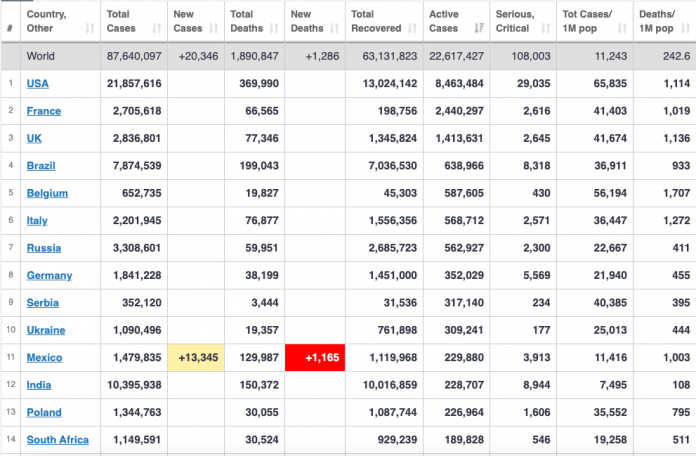
Task: Select USA cases per million 65,835
Action: [x=610, y=83]
